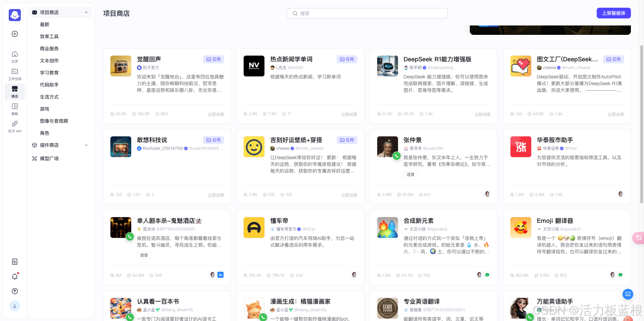Image resolution: width=644 pixels, height=321 pixels.
Task: Click the 吉刻好运壁纸 smiley icon
Action: click(254, 147)
